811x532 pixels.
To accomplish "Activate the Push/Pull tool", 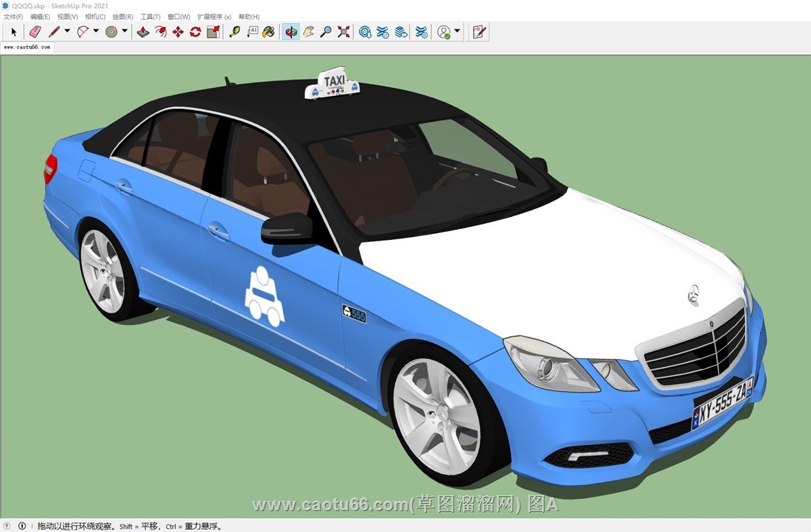I will pos(143,32).
